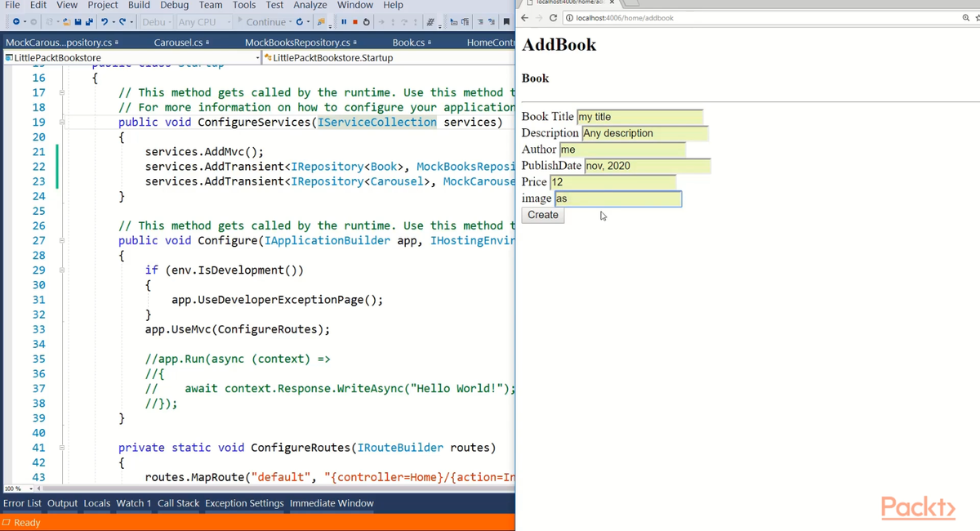Stop debugging with the red square icon
Viewport: 980px width, 531px height.
point(355,22)
